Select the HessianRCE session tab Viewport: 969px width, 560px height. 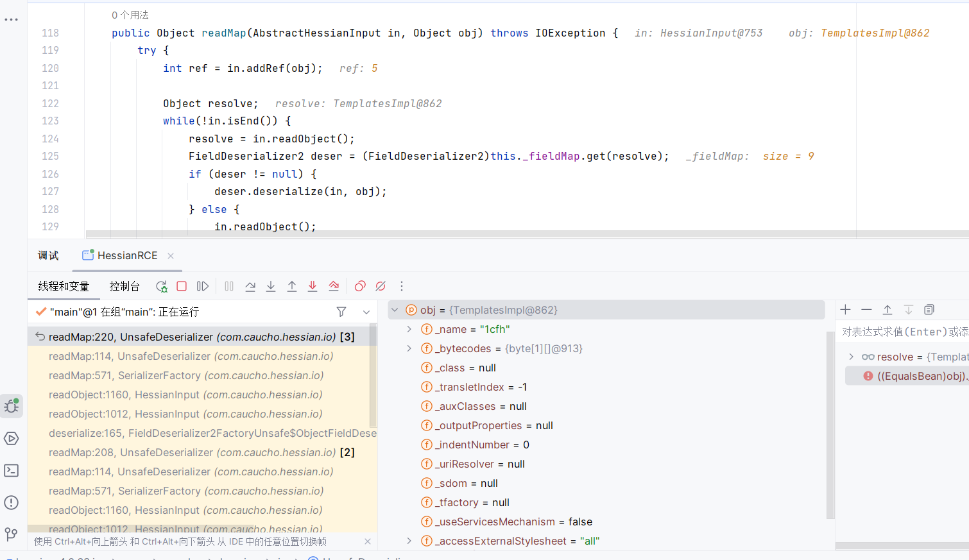127,255
